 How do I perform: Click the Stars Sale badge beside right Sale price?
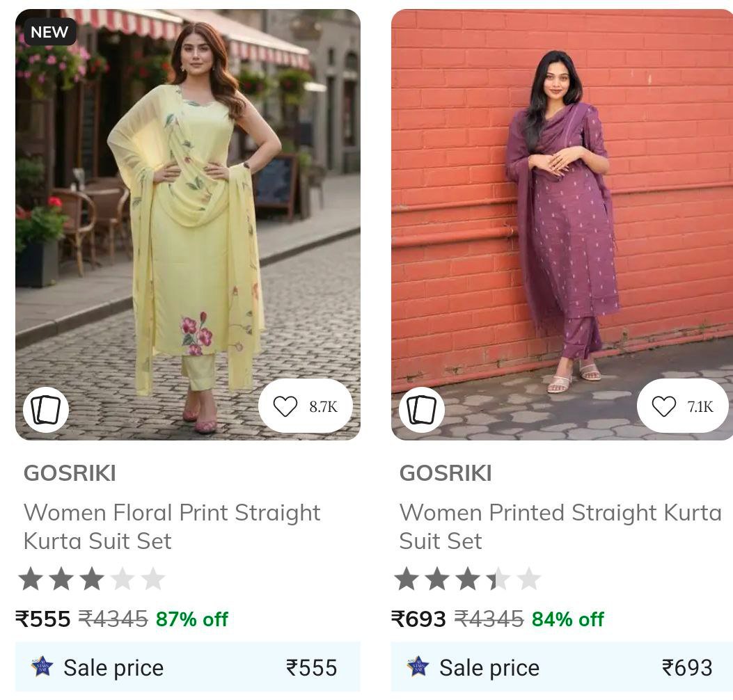[416, 667]
